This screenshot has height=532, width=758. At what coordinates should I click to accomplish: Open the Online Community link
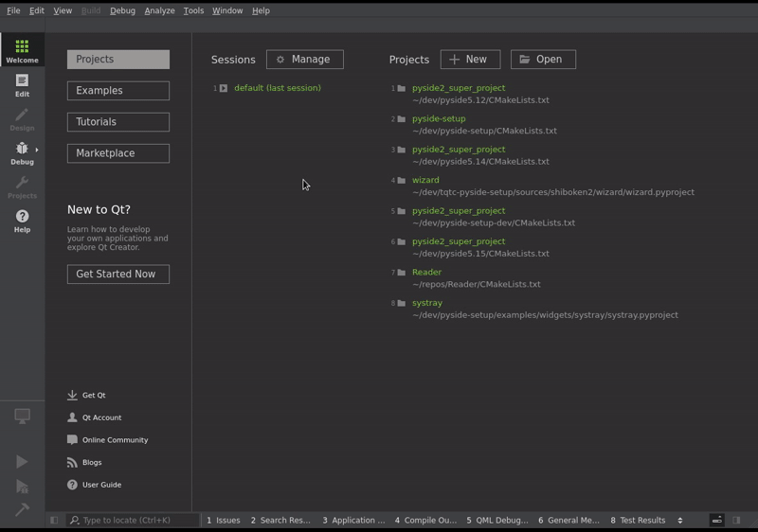108,440
